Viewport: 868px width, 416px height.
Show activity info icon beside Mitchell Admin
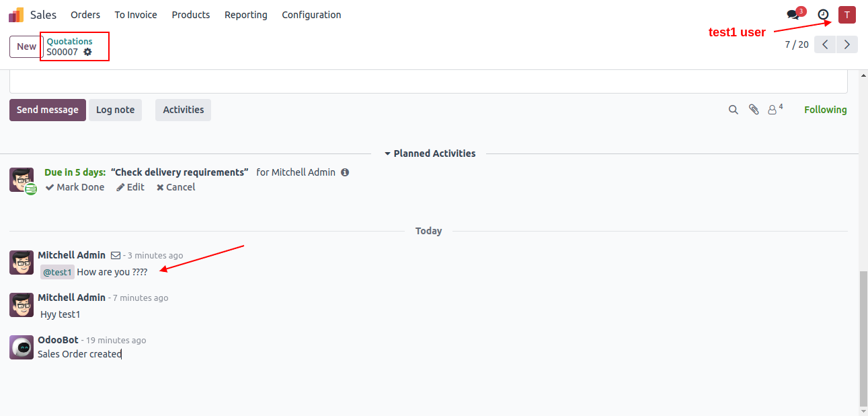point(345,172)
